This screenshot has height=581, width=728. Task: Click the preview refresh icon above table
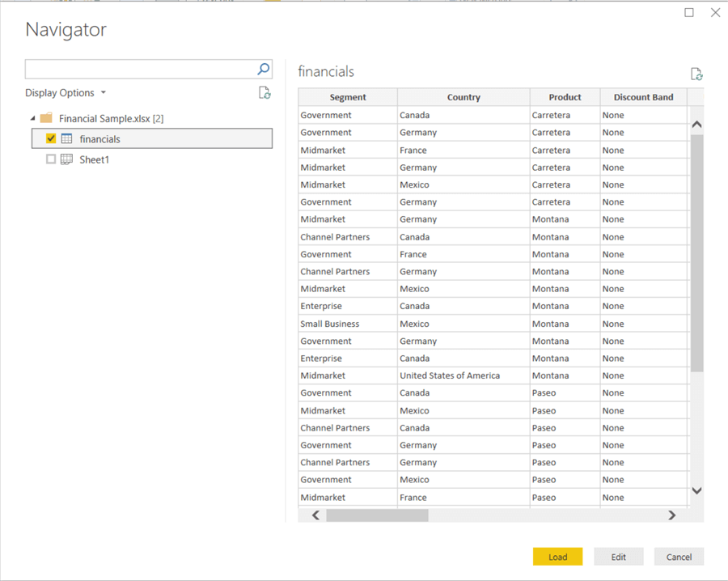coord(696,74)
